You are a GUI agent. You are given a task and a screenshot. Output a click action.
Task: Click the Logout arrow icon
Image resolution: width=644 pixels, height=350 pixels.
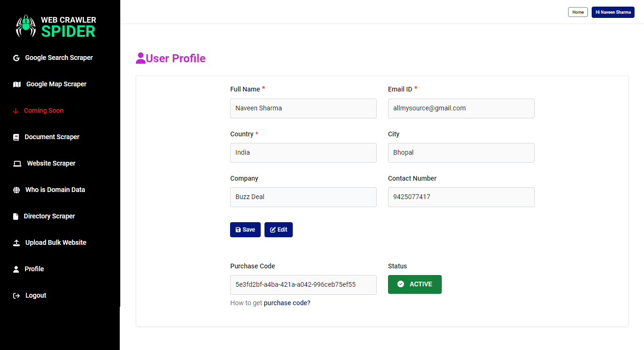(x=17, y=295)
